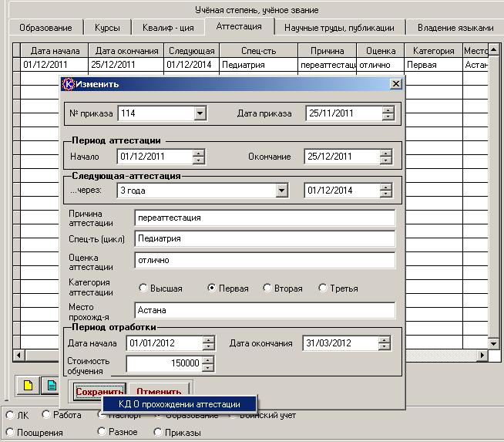Click the Причина аттестации input field
The height and width of the screenshot is (442, 504).
pyautogui.click(x=265, y=218)
